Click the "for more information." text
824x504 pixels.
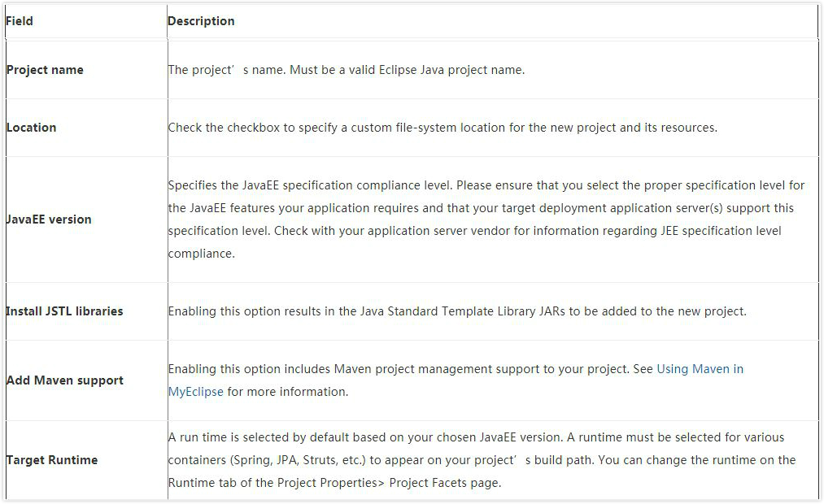(x=287, y=392)
